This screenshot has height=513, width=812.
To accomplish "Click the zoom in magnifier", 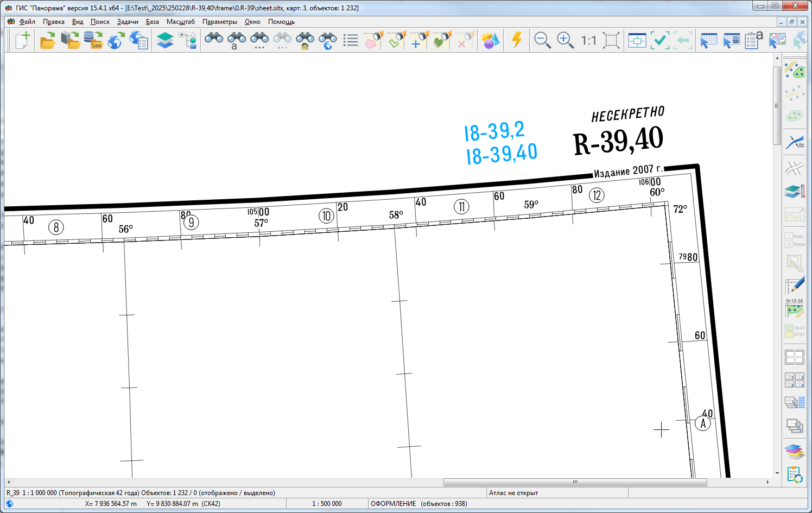I will [566, 40].
